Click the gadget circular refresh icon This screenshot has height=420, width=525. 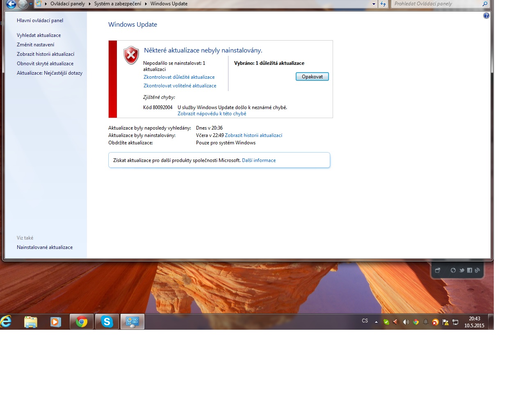point(453,270)
